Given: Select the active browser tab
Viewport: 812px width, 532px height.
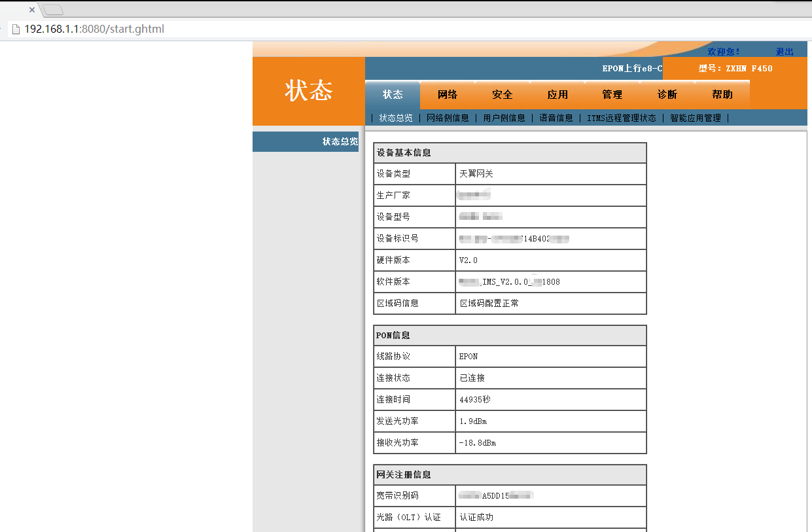Looking at the screenshot, I should click(39, 10).
